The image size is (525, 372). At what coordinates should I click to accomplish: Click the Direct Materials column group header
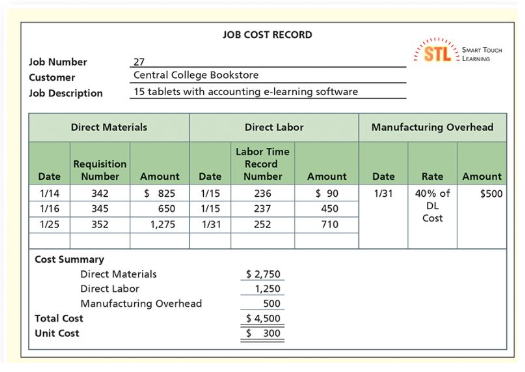pos(109,127)
